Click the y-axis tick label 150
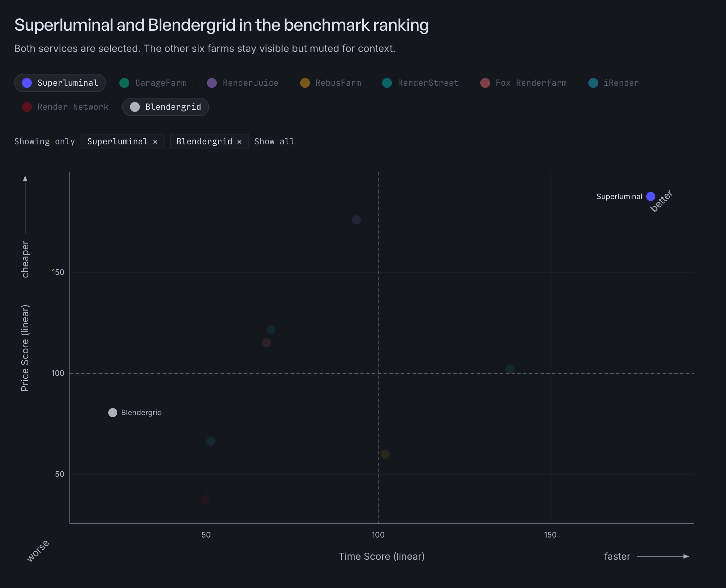 pyautogui.click(x=58, y=272)
